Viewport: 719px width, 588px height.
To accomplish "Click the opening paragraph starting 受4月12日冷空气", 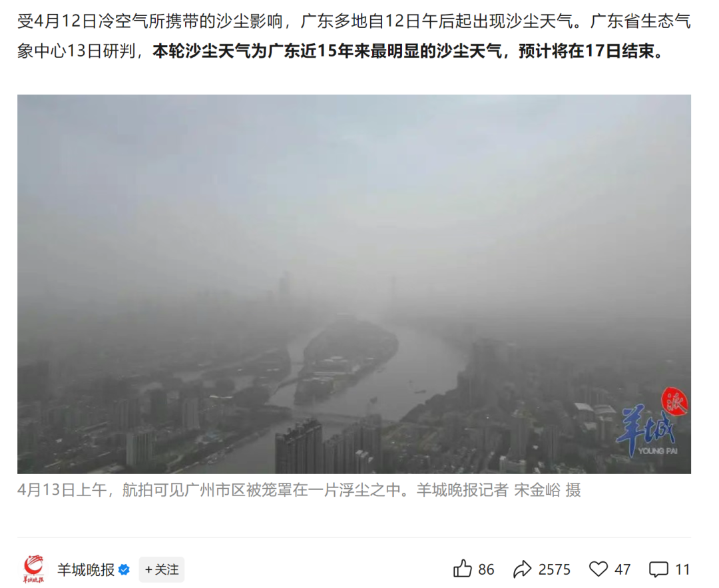I will (x=354, y=36).
